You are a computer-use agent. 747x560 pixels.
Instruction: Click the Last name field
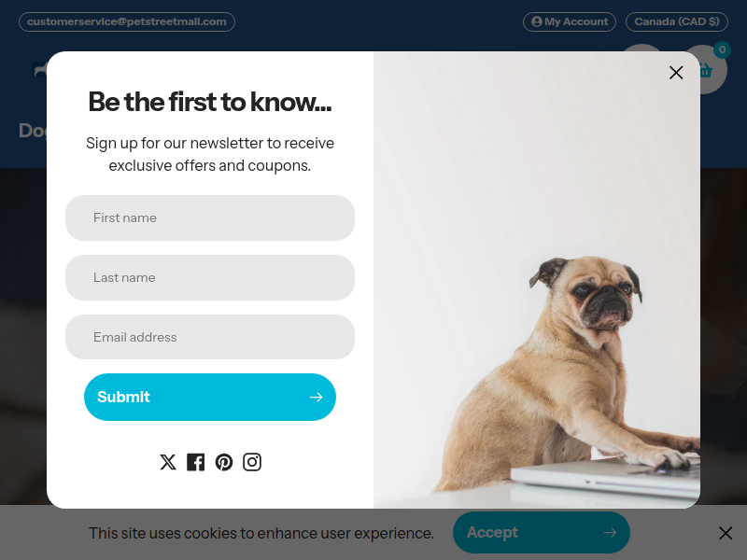click(x=210, y=277)
